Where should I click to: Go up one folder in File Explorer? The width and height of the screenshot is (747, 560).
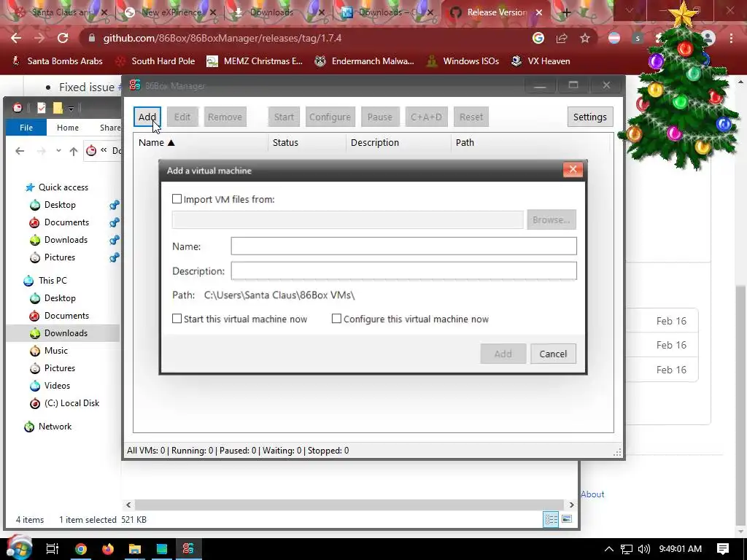pos(74,151)
